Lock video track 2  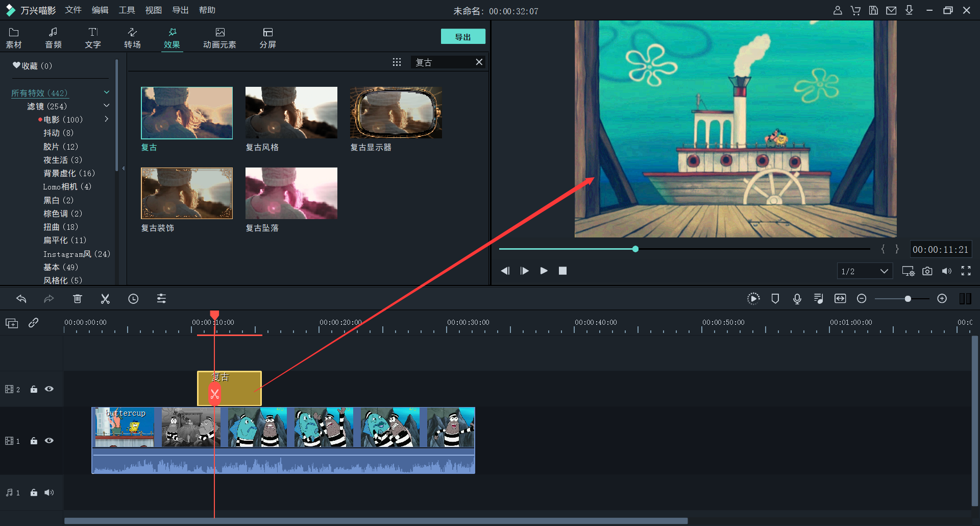[x=34, y=389]
